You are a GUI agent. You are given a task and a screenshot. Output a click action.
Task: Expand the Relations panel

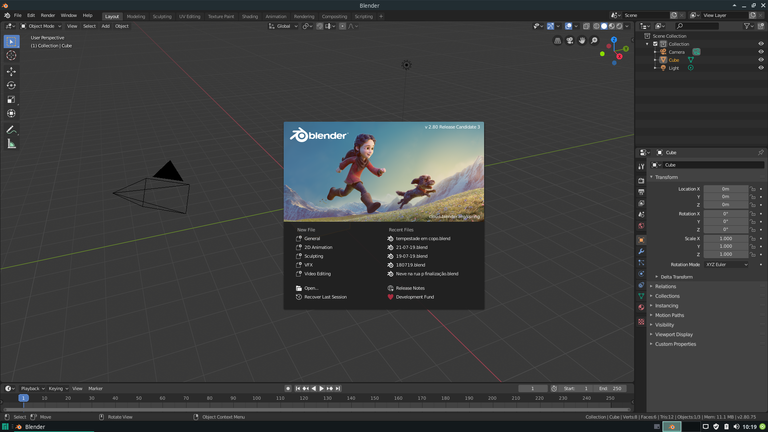tap(666, 287)
